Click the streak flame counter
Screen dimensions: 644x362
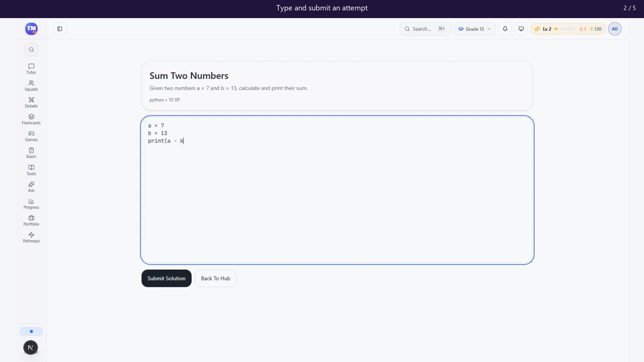(583, 29)
